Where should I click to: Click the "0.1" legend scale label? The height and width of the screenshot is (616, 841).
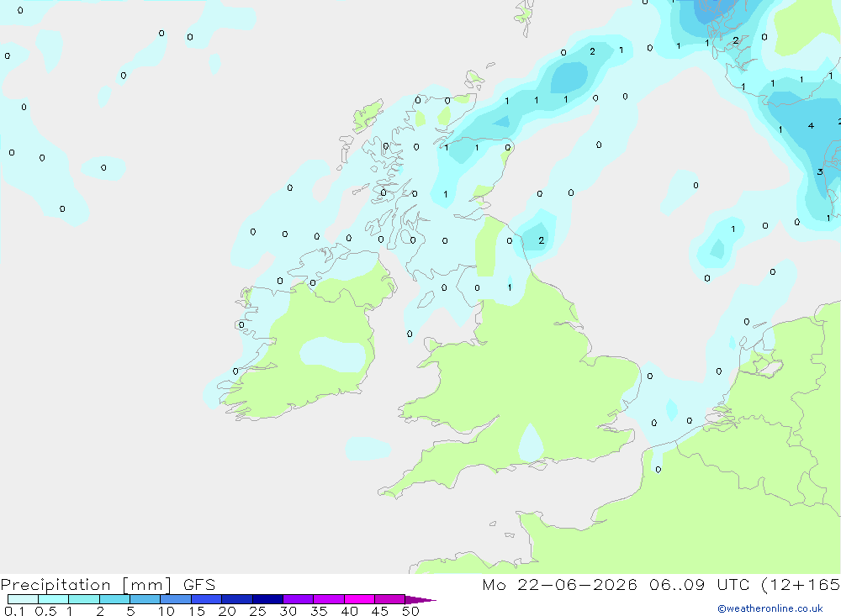(14, 611)
